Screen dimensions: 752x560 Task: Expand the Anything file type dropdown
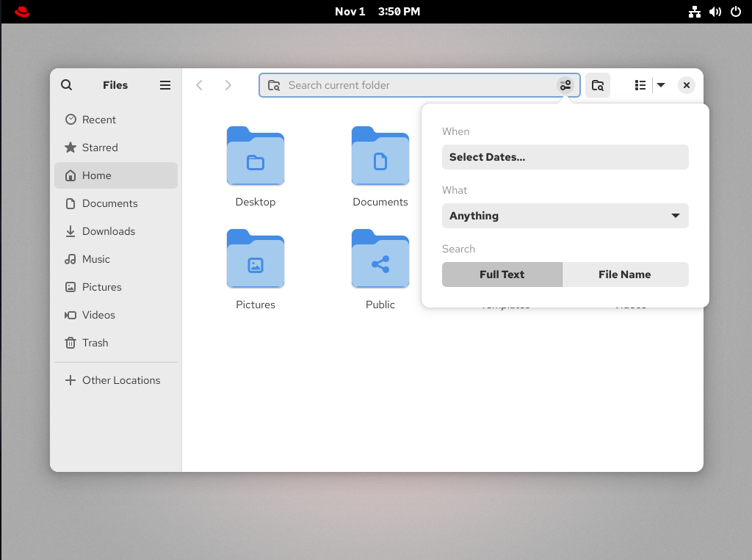[565, 216]
